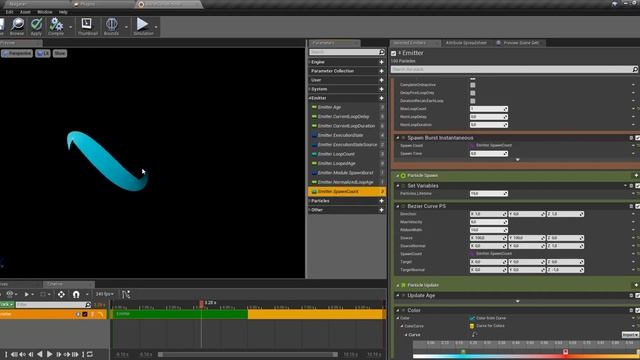
Task: Toggle the CompleteOnInactive checkbox
Action: [x=473, y=85]
